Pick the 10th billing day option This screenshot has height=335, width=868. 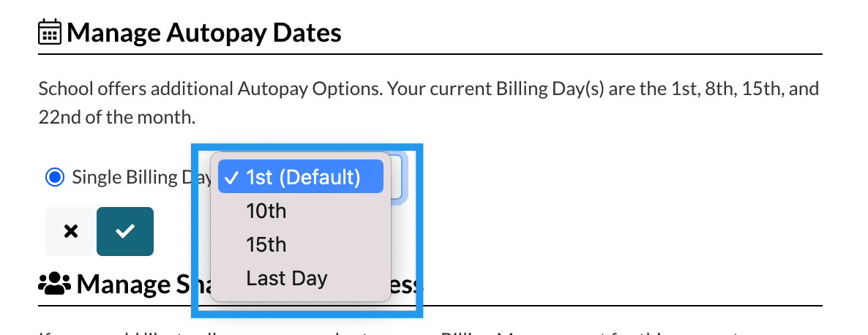(x=266, y=211)
